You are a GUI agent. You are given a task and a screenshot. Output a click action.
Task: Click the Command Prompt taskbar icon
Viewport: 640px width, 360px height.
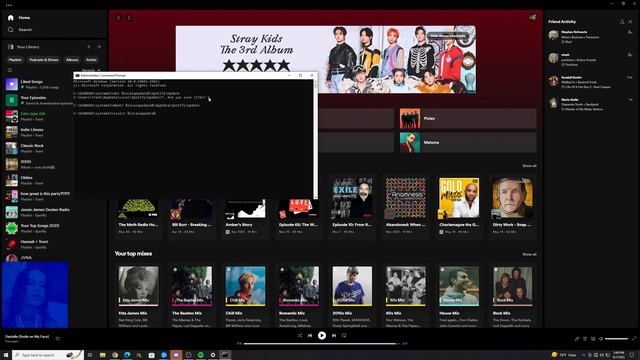coord(225,355)
